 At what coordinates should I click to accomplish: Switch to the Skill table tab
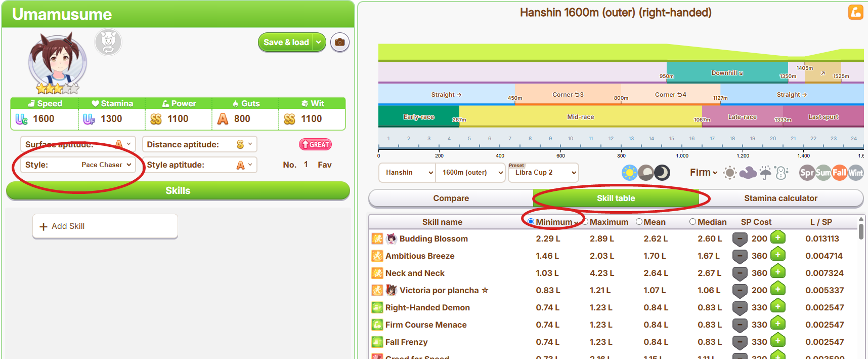tap(616, 198)
